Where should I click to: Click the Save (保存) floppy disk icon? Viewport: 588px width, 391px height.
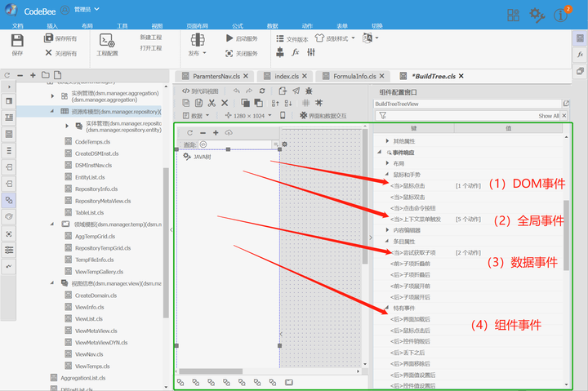pyautogui.click(x=17, y=41)
